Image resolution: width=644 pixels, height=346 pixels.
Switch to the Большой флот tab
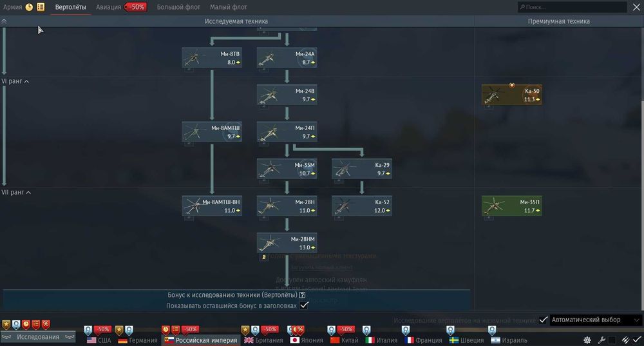pos(178,7)
